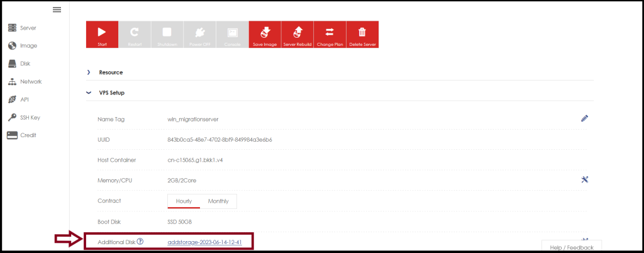Open the SSH Key section in sidebar
Viewport: 644px width, 253px height.
click(25, 118)
